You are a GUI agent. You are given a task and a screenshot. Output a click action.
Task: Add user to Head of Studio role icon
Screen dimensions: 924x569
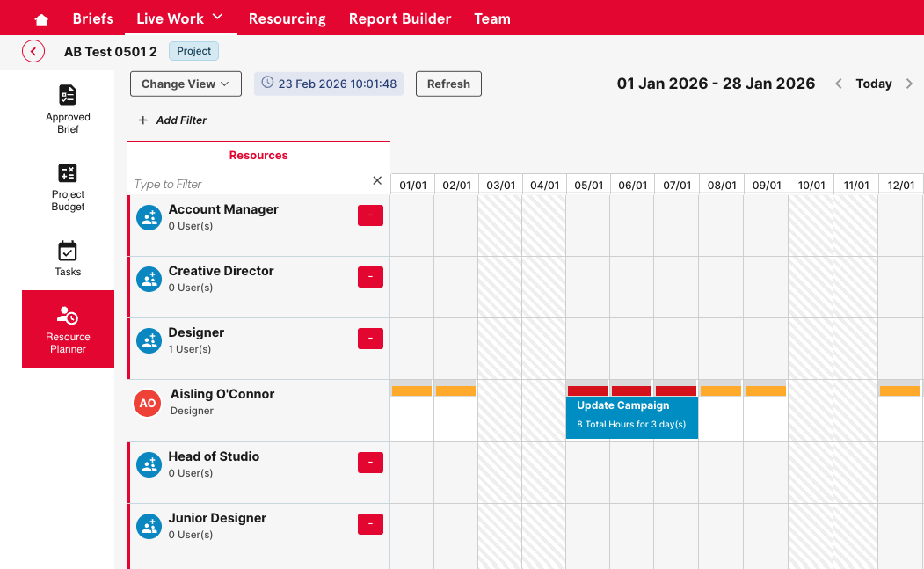pyautogui.click(x=149, y=464)
